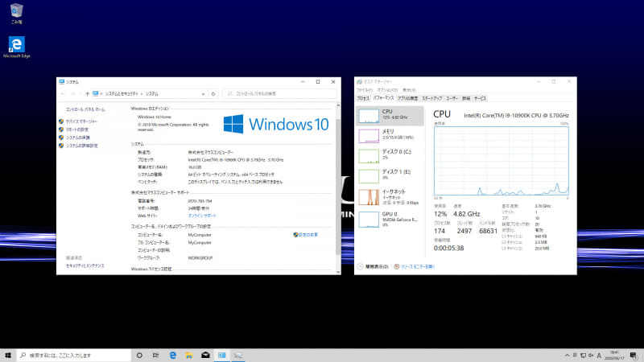Open Cortana circle icon on taskbar
This screenshot has height=362, width=644.
[139, 355]
